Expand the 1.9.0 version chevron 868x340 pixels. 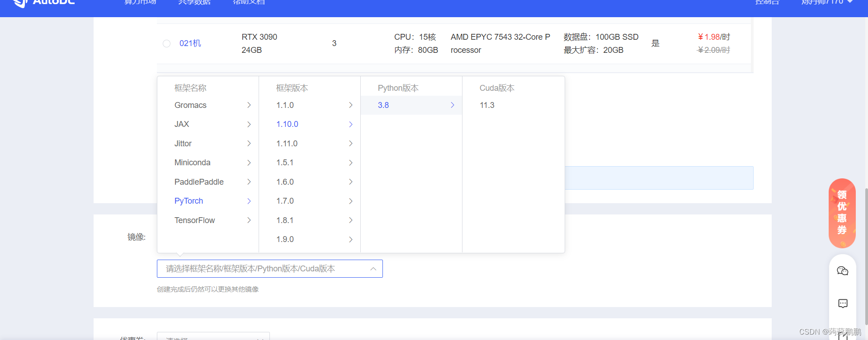click(x=351, y=239)
